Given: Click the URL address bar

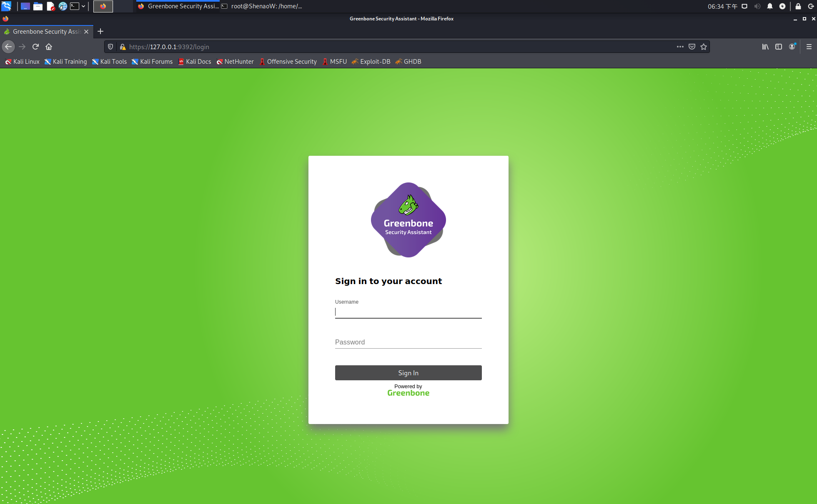Looking at the screenshot, I should [400, 47].
